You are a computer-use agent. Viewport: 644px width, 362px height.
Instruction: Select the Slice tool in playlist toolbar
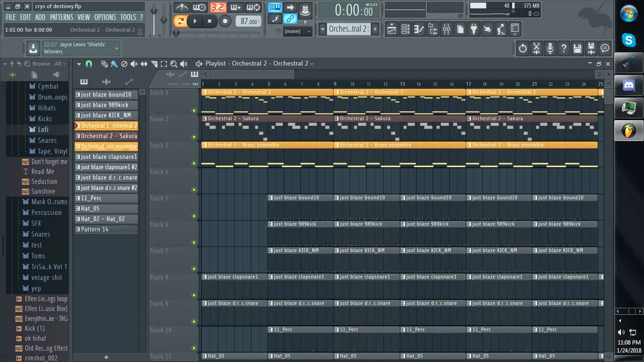coord(154,64)
